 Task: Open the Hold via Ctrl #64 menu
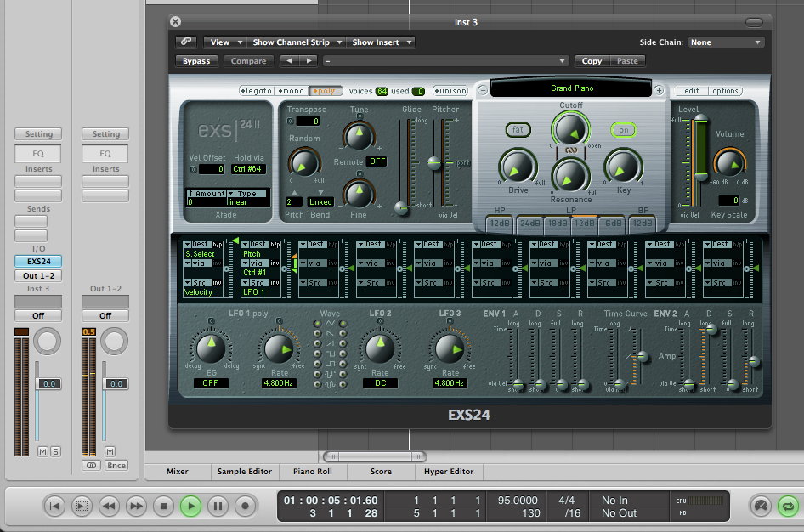pos(247,168)
